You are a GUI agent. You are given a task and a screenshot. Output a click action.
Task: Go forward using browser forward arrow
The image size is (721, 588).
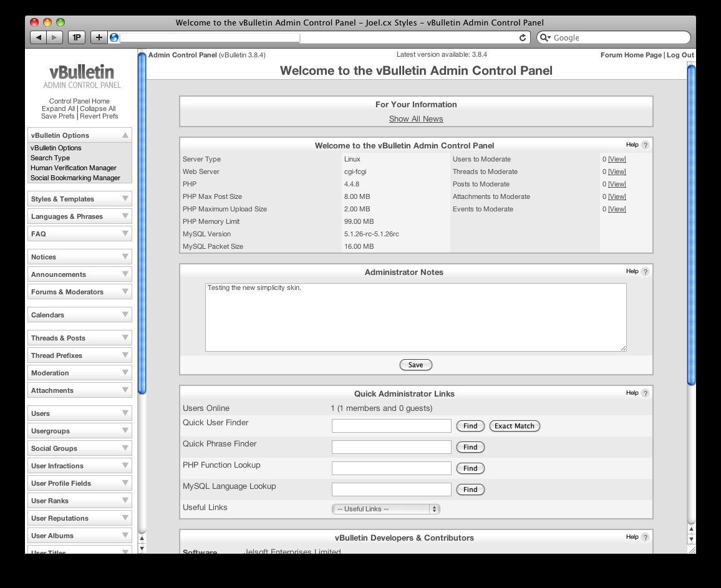pyautogui.click(x=55, y=37)
